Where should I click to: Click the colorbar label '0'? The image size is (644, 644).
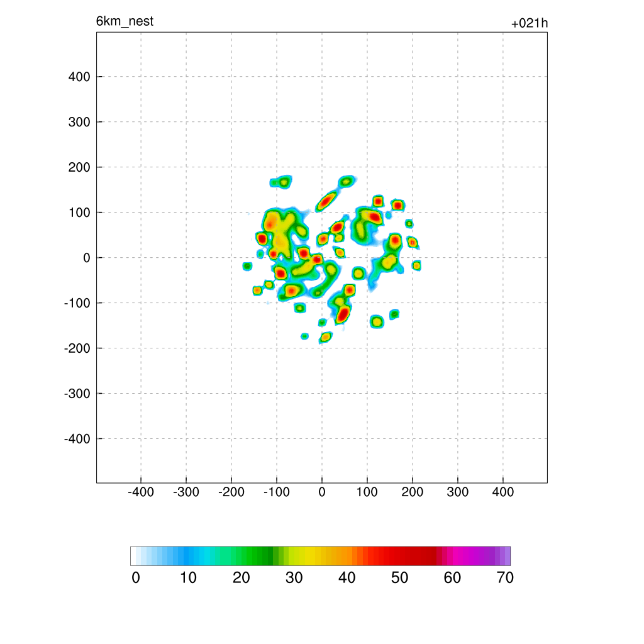136,578
